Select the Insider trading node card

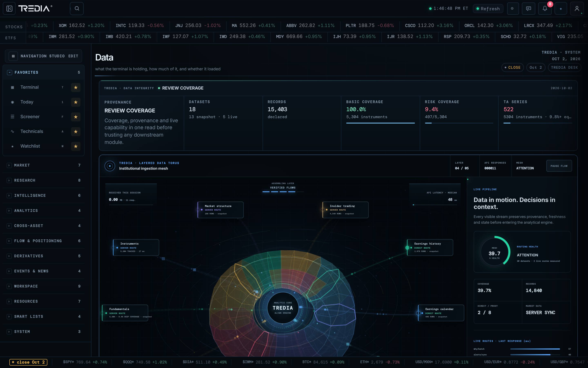(x=345, y=210)
